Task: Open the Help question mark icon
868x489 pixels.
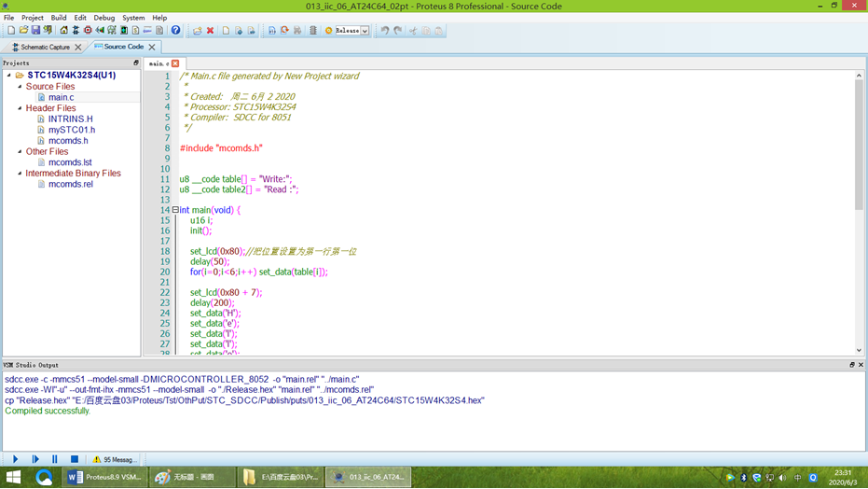Action: (x=175, y=31)
